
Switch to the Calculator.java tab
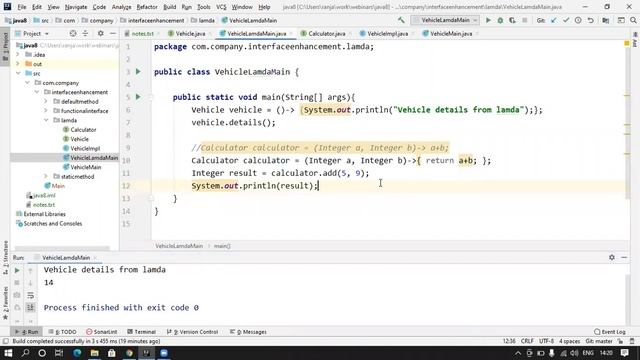(x=326, y=33)
